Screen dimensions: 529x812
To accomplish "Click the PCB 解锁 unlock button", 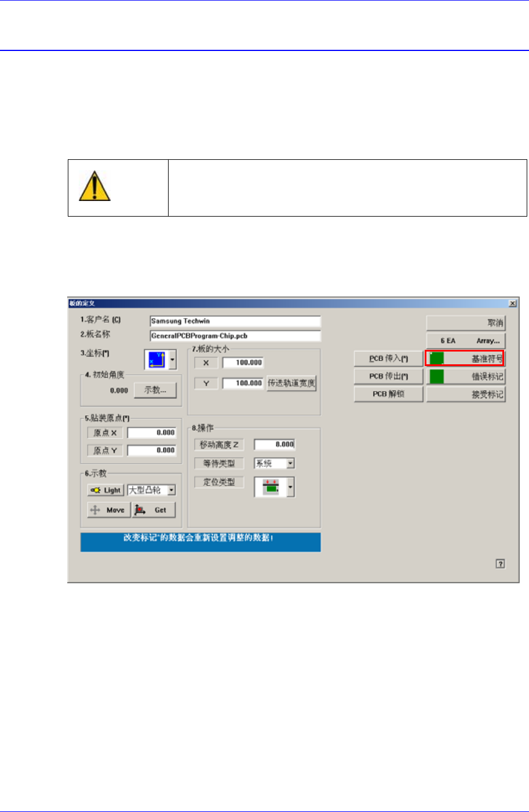I will click(388, 394).
